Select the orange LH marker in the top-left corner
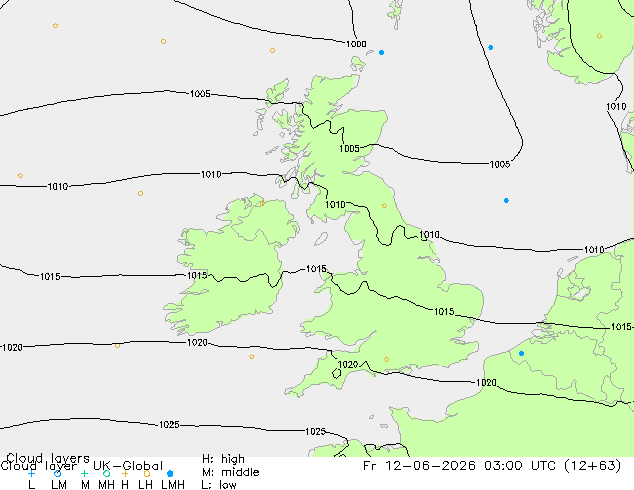The width and height of the screenshot is (634, 490). 55,26
